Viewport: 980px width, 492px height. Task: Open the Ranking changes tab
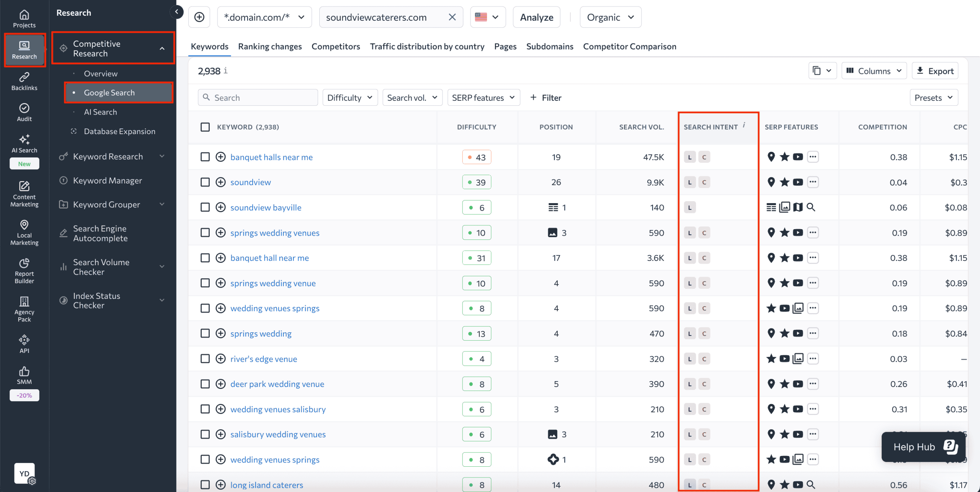pyautogui.click(x=270, y=46)
